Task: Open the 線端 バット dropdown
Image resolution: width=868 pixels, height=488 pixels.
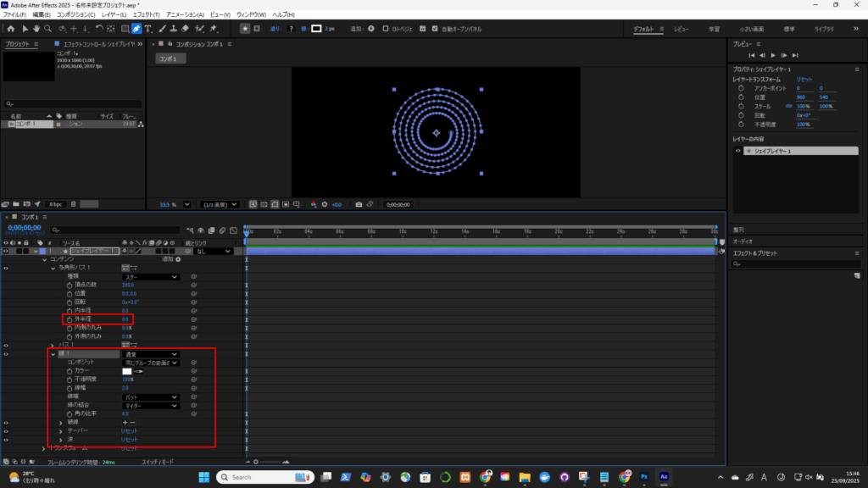Action: coord(151,396)
